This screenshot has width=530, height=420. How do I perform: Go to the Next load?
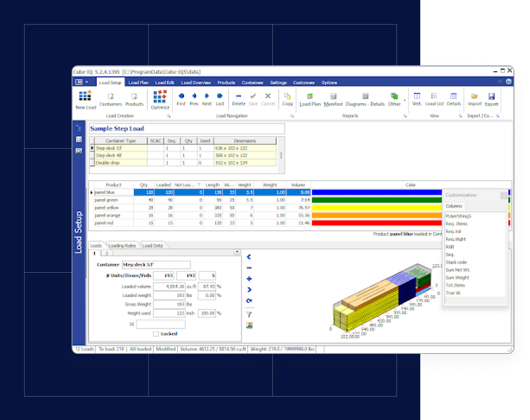tap(207, 99)
